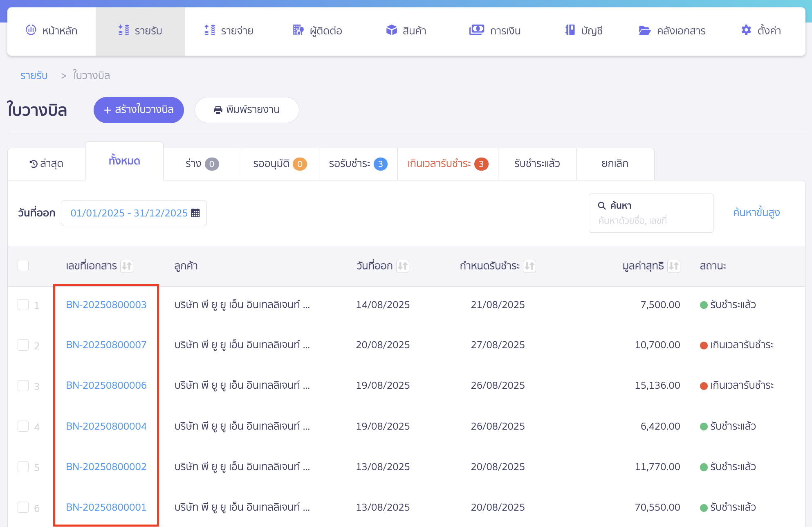812x527 pixels.
Task: Click the document library folder icon
Action: (644, 30)
